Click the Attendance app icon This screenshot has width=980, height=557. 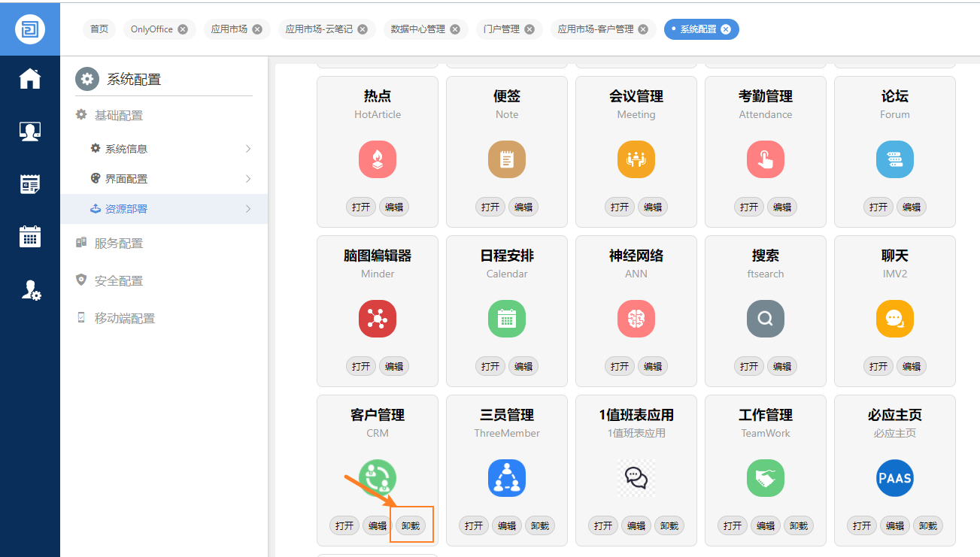pos(766,159)
